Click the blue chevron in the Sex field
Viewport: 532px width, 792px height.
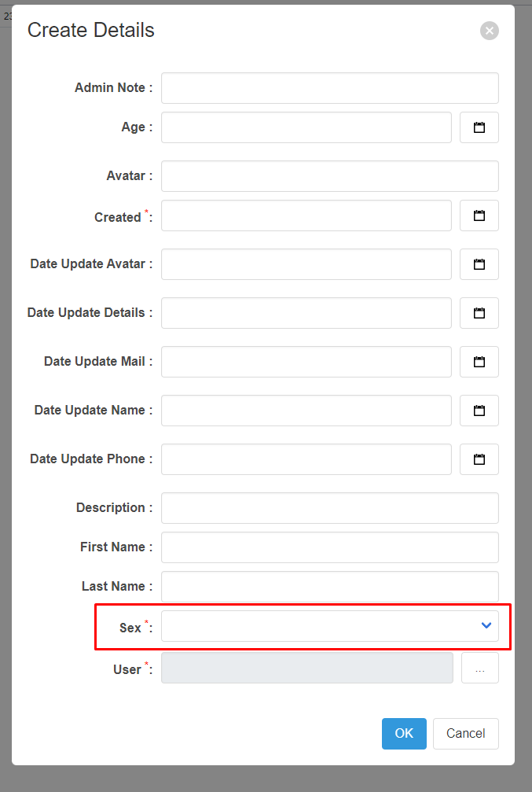[485, 625]
